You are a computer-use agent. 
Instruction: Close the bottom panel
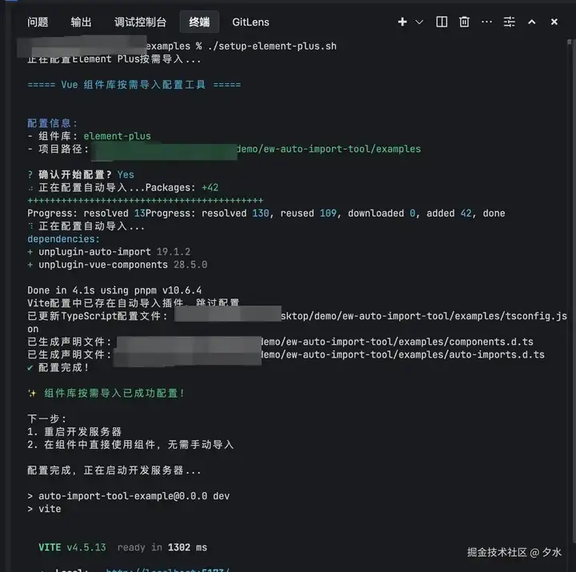554,22
